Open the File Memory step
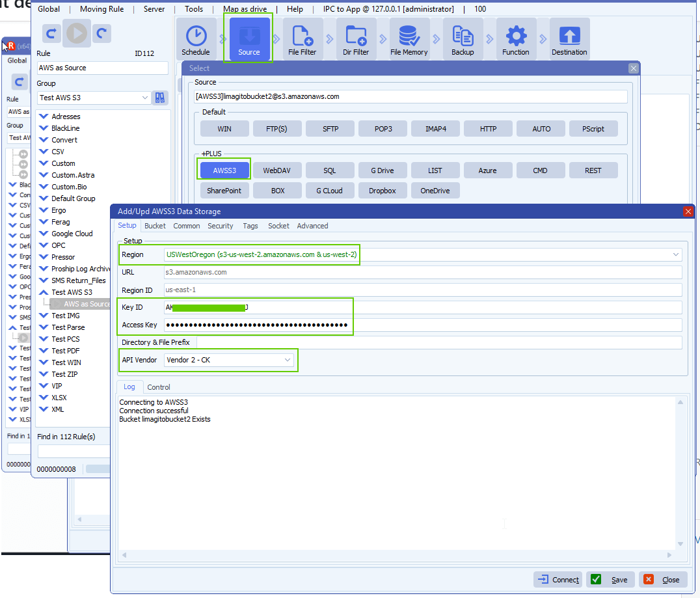 tap(409, 39)
